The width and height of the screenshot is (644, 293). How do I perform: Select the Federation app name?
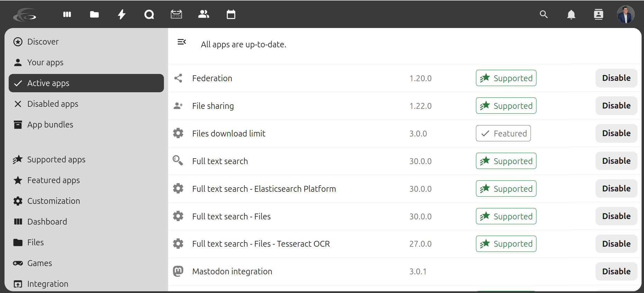[212, 78]
